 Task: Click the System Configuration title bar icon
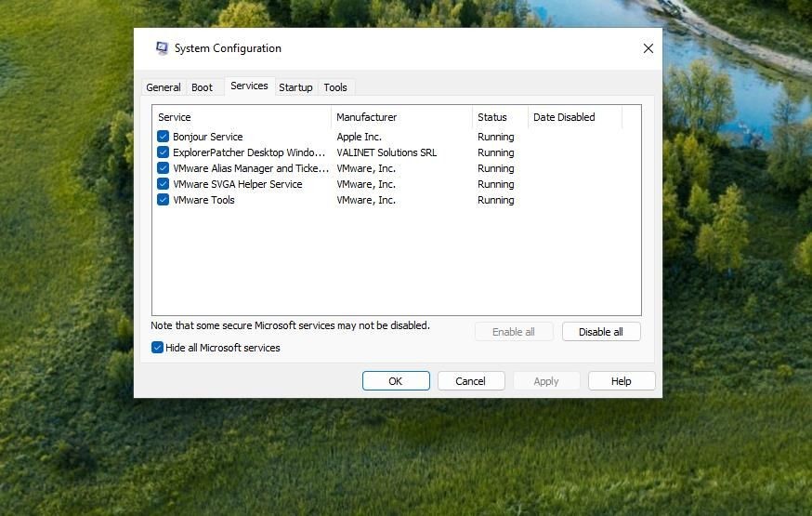pos(162,48)
